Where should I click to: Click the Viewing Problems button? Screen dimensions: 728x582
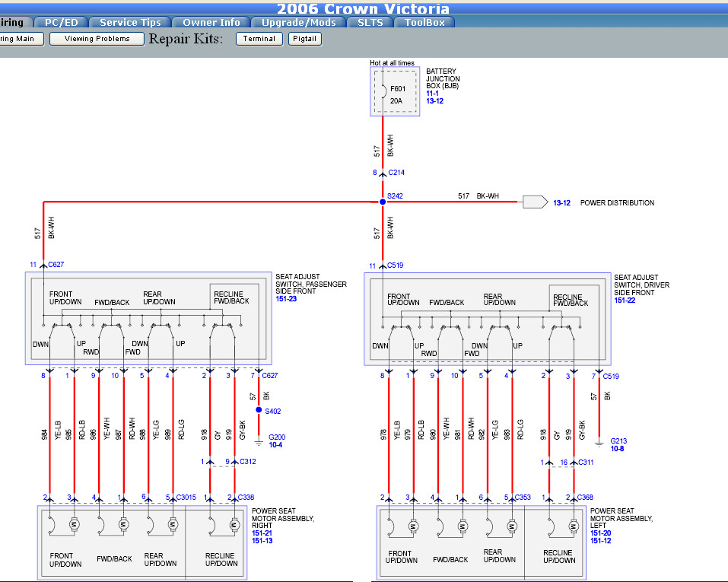[x=97, y=39]
